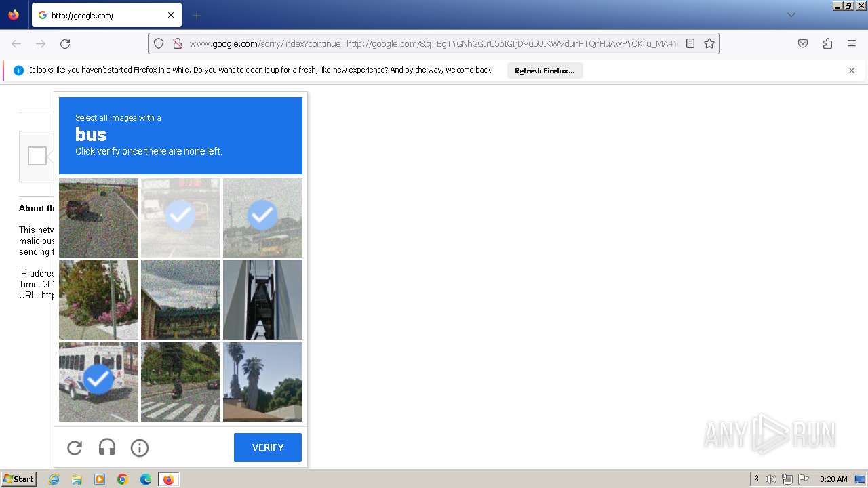Image resolution: width=868 pixels, height=488 pixels.
Task: Get a new captcha challenge
Action: tap(75, 447)
